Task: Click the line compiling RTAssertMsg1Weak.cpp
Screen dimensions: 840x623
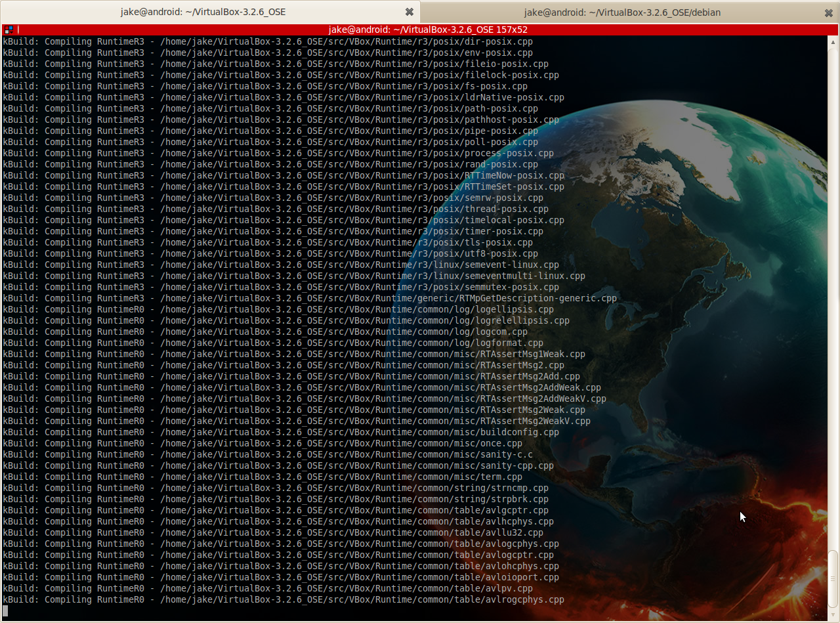Action: pyautogui.click(x=294, y=354)
